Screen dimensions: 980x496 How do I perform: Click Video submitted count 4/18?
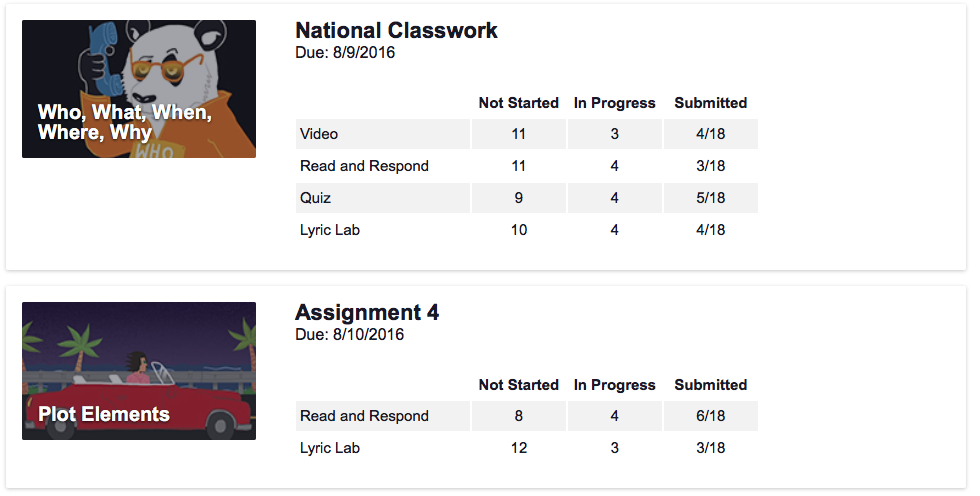[710, 134]
